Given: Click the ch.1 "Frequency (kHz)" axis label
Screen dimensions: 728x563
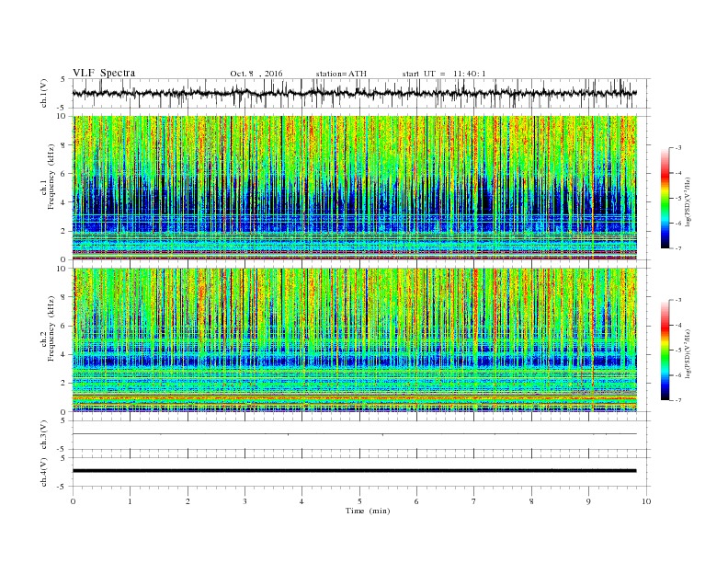Looking at the screenshot, I should point(51,177).
